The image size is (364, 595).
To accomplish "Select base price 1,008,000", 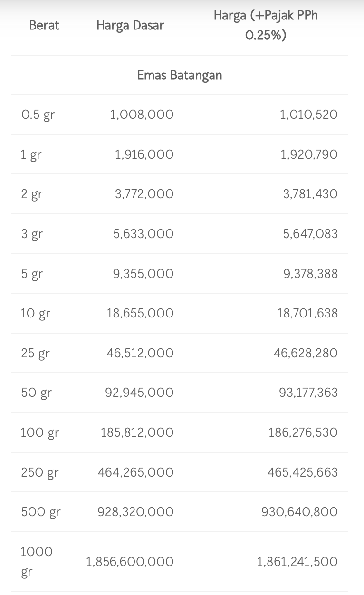I will (x=142, y=115).
